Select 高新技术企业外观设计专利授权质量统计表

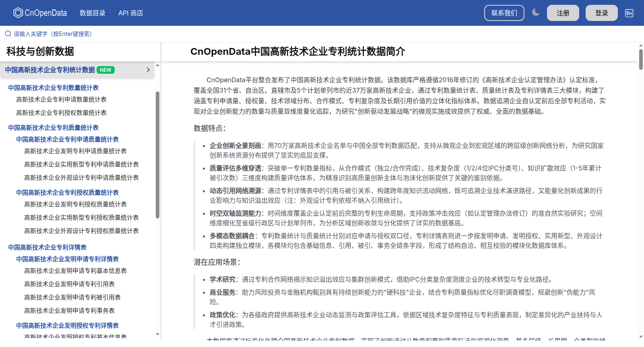pos(81,231)
